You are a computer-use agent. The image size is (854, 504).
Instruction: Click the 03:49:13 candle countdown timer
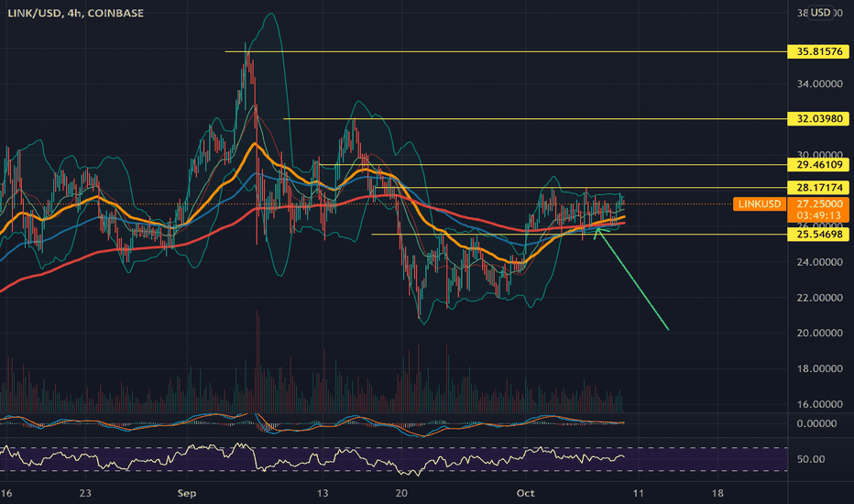tap(819, 215)
